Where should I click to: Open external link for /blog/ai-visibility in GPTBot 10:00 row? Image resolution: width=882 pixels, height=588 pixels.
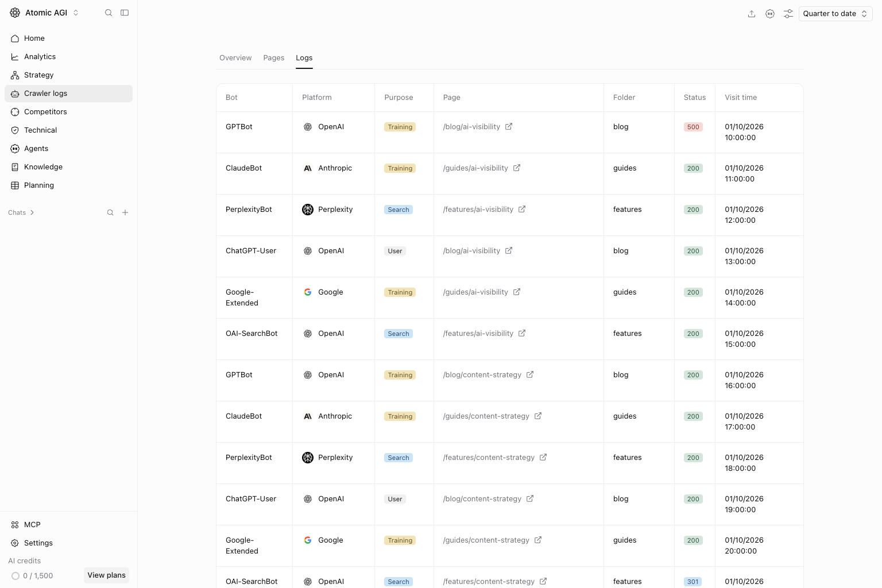tap(509, 126)
